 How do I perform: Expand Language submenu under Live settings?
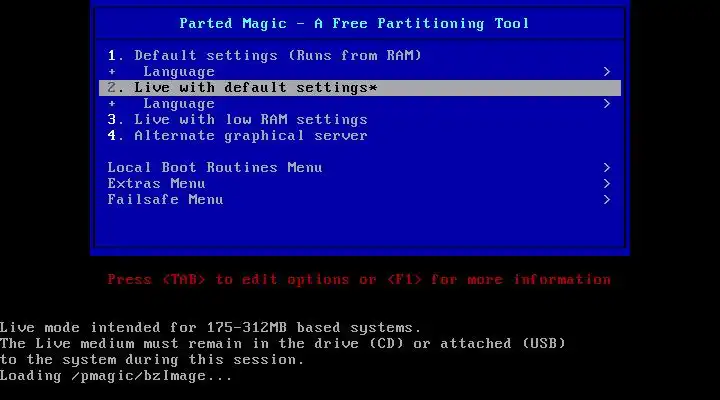(360, 104)
